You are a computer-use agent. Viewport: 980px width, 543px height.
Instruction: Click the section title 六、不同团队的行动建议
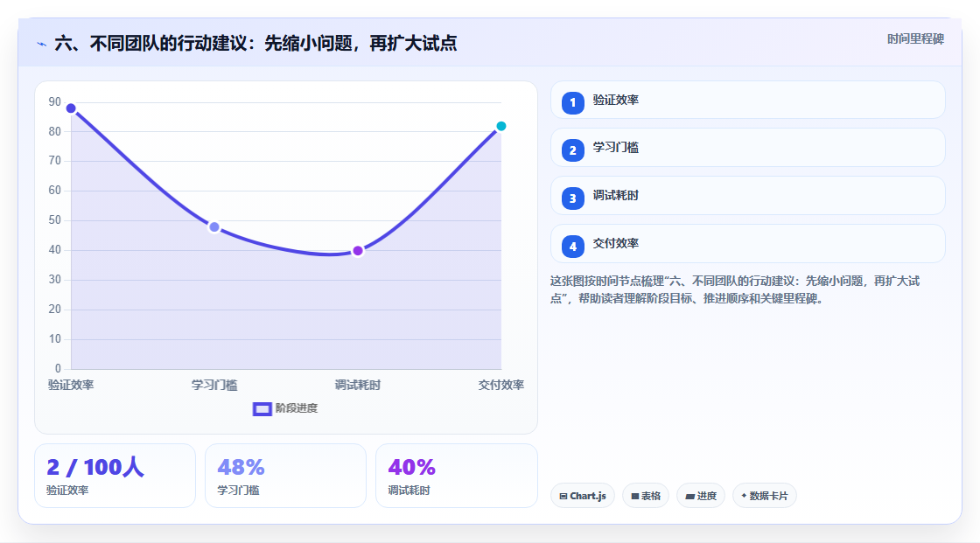coord(255,43)
